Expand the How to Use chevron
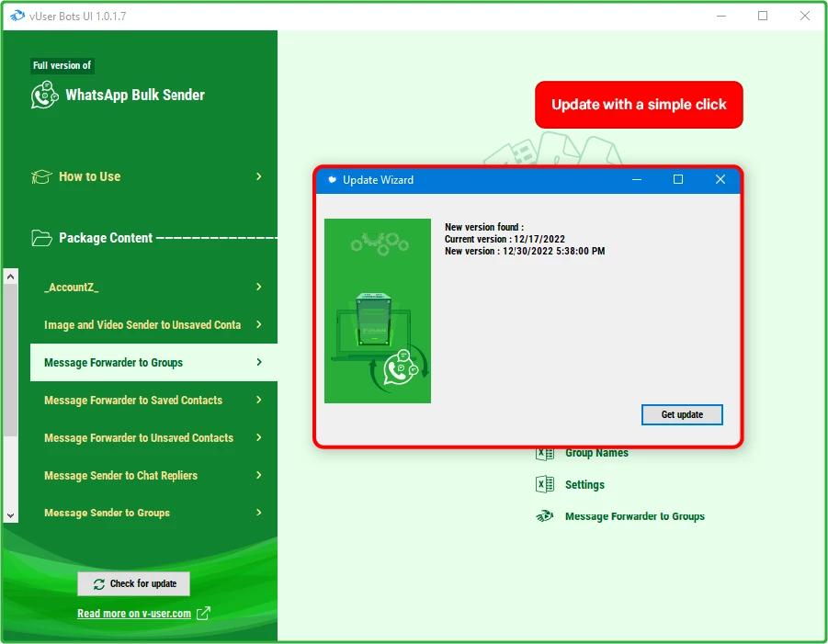Image resolution: width=828 pixels, height=644 pixels. [x=259, y=176]
